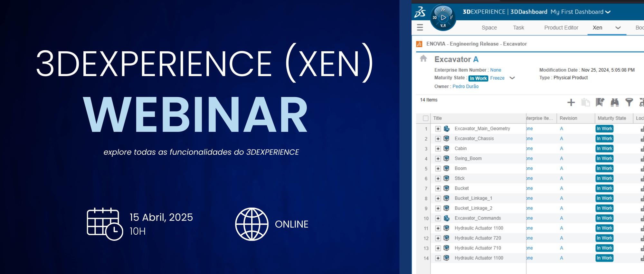The image size is (644, 274).
Task: Expand the maturity state chevron beside Freeze
Action: click(512, 78)
